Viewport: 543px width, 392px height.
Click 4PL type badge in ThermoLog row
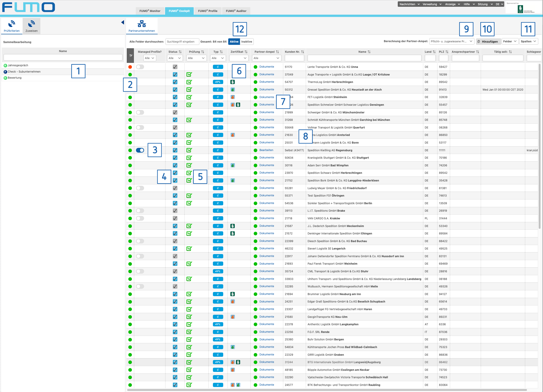point(218,82)
